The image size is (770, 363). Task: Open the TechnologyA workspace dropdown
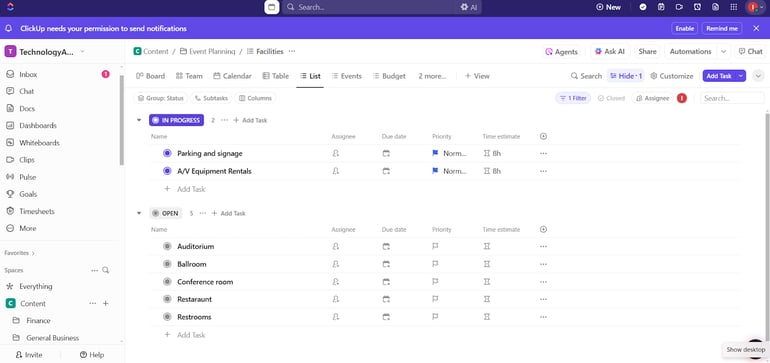point(45,52)
